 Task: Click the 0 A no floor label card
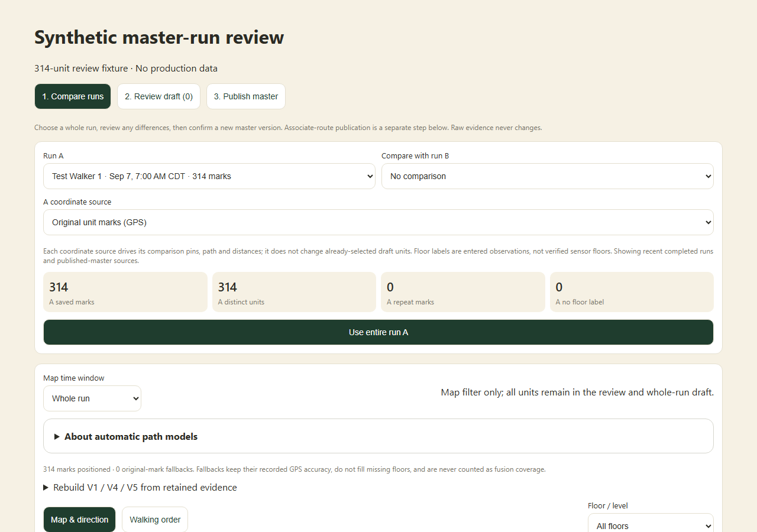[x=632, y=292]
